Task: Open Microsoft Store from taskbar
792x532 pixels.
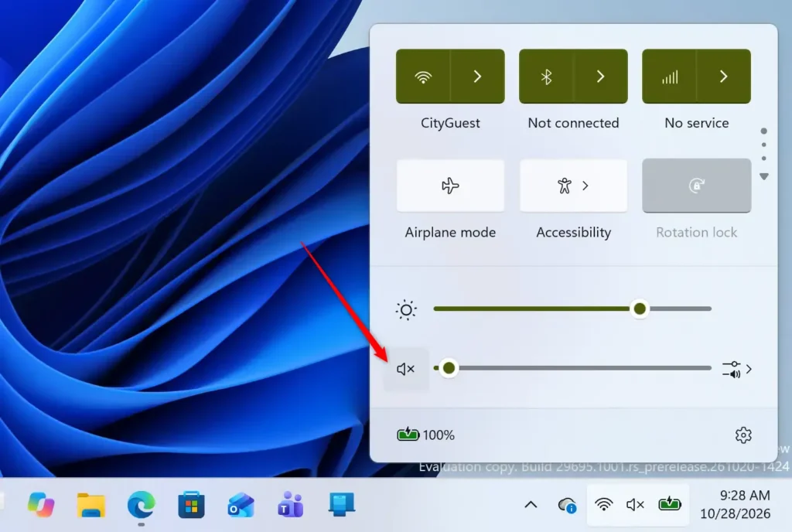Action: [x=191, y=504]
